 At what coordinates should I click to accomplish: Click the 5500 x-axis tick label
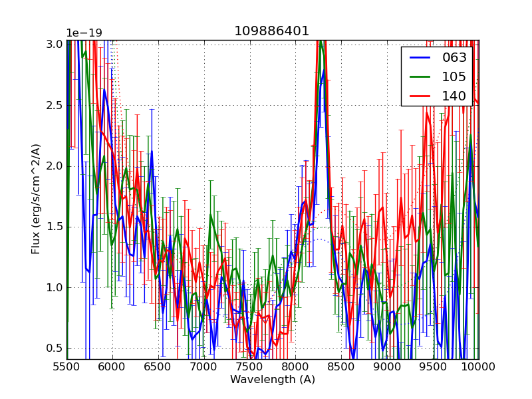point(66,366)
